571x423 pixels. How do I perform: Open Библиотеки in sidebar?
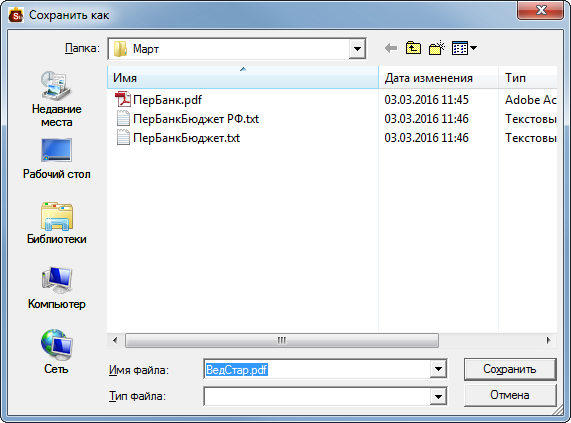click(56, 223)
